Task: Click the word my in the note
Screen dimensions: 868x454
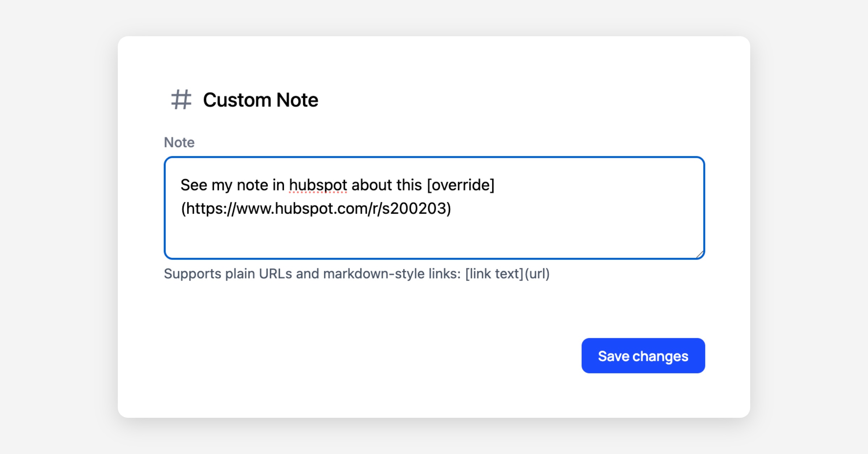Action: coord(222,185)
